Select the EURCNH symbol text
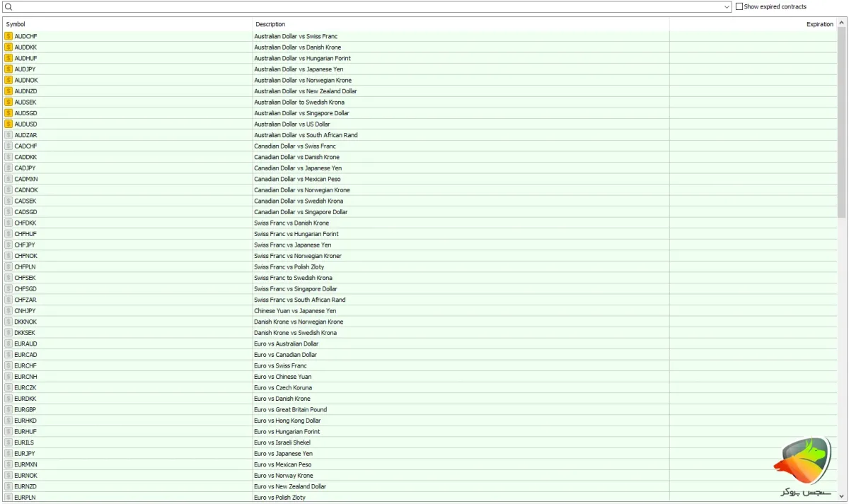Screen dimensions: 849x504 pos(25,377)
